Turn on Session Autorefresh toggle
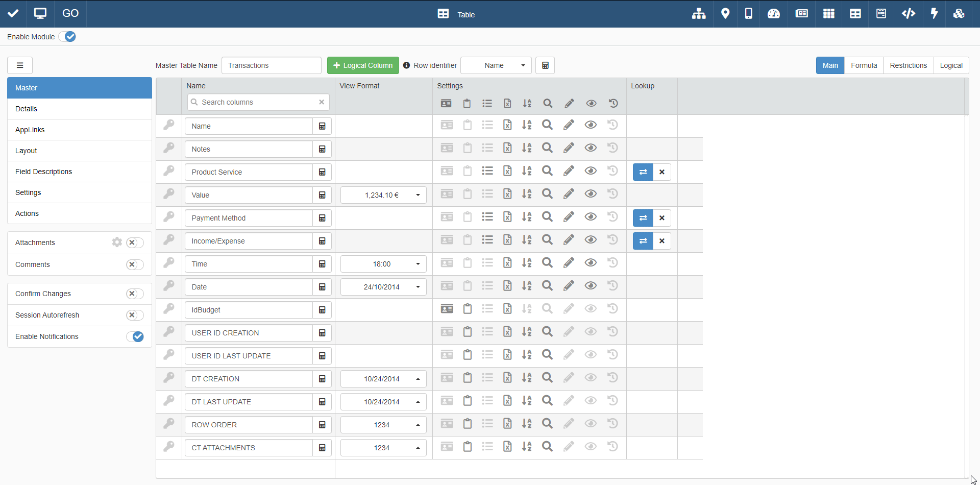This screenshot has width=980, height=485. point(135,315)
